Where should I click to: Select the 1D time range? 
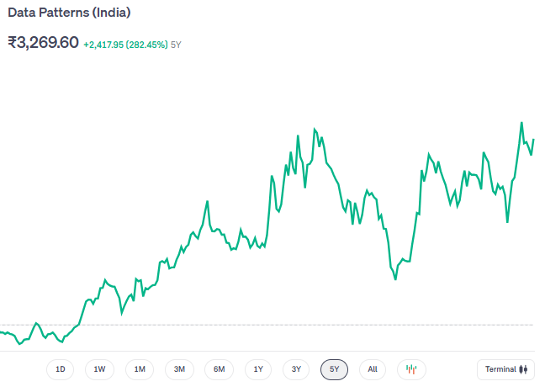tap(60, 369)
